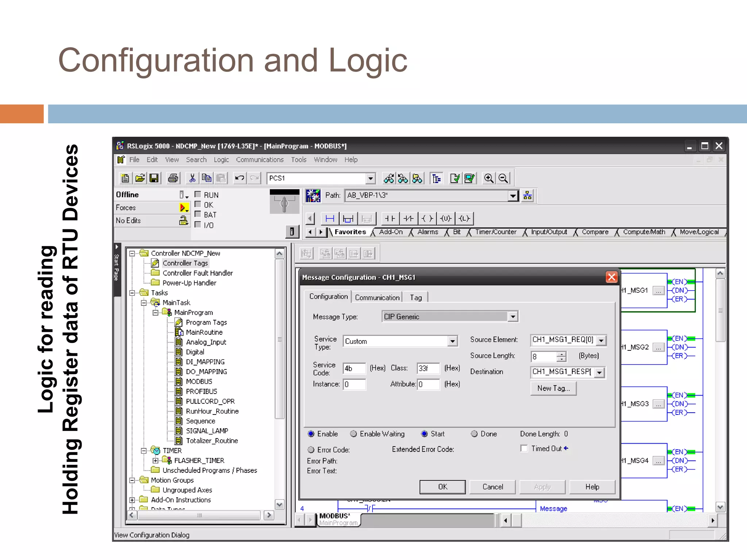Click the Paste toolbar icon
Image resolution: width=747 pixels, height=560 pixels.
pos(221,178)
